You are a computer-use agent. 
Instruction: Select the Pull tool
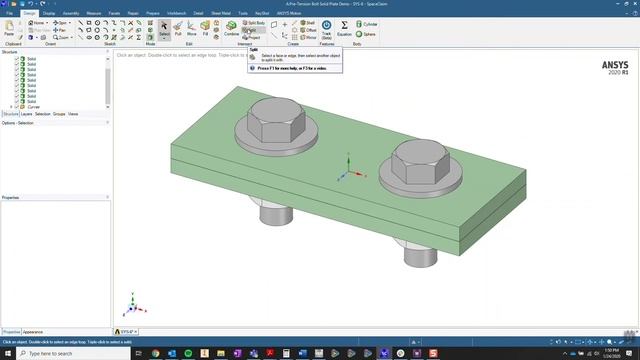coord(178,29)
